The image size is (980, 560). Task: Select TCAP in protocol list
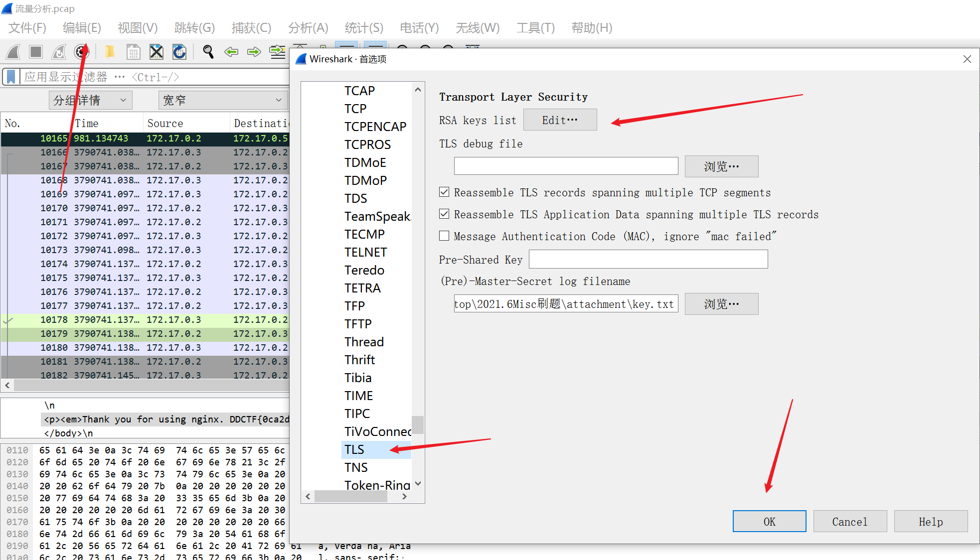(x=359, y=91)
